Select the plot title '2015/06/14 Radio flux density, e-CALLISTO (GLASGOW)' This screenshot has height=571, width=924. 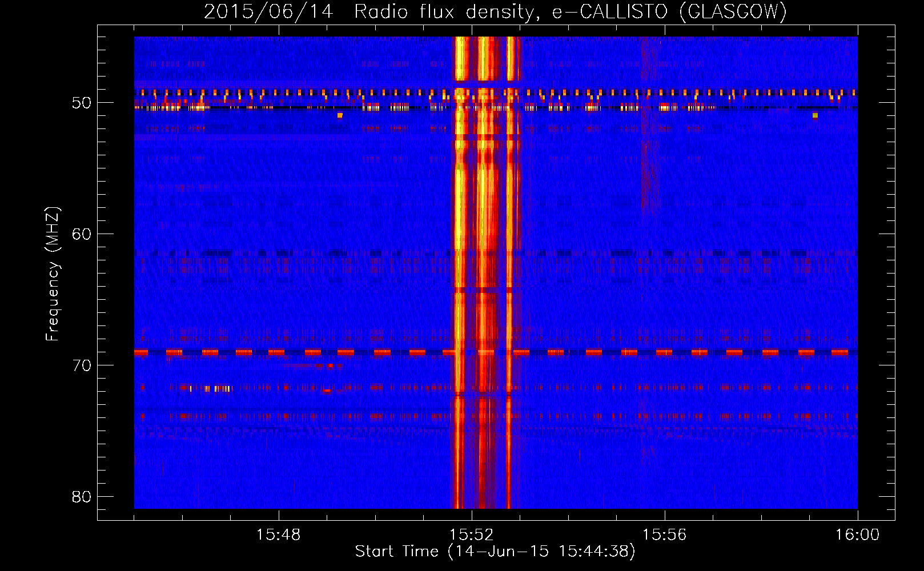(495, 11)
